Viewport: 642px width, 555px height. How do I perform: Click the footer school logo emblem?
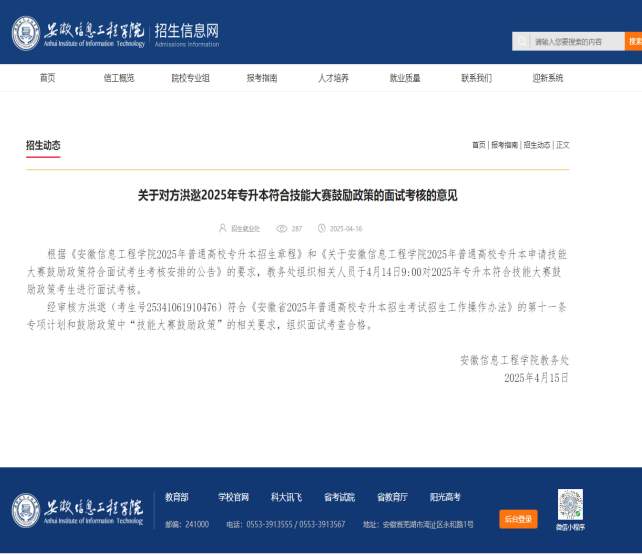coord(26,511)
